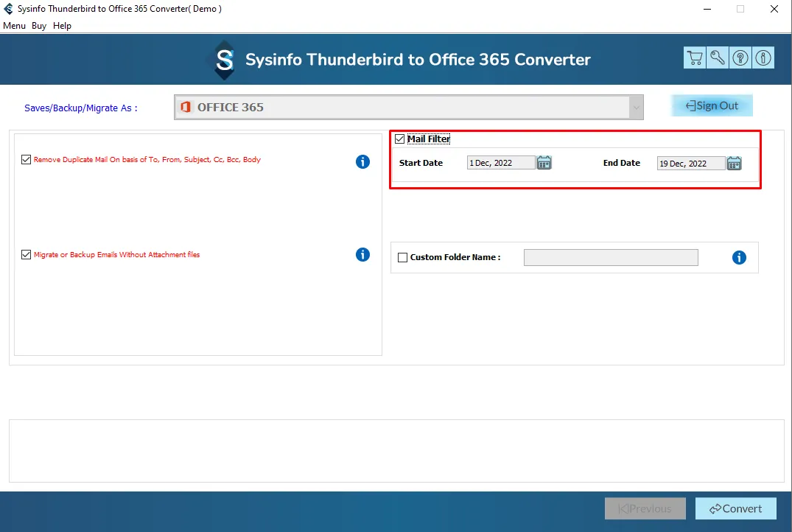The height and width of the screenshot is (532, 792).
Task: Click Sysinfo Thunderbird to Office 365 Converter heading
Action: coord(418,60)
